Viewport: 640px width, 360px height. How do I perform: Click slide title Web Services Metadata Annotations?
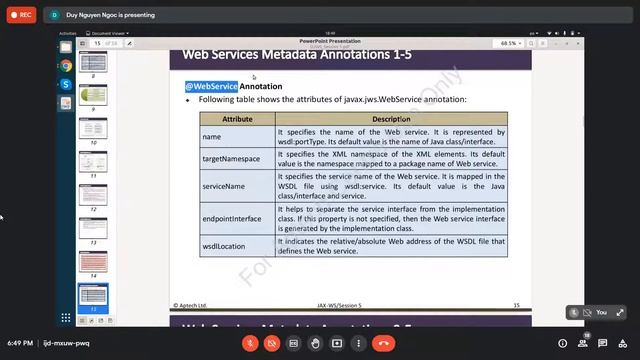click(x=297, y=55)
